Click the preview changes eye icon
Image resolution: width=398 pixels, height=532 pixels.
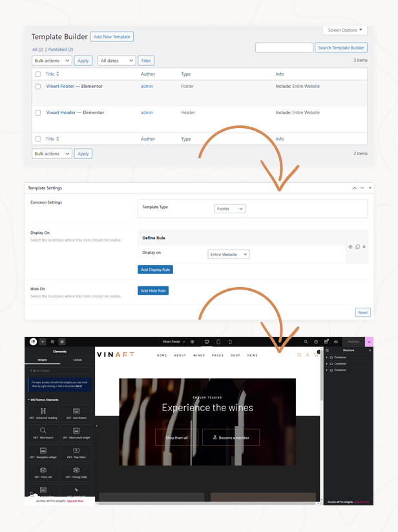[336, 342]
